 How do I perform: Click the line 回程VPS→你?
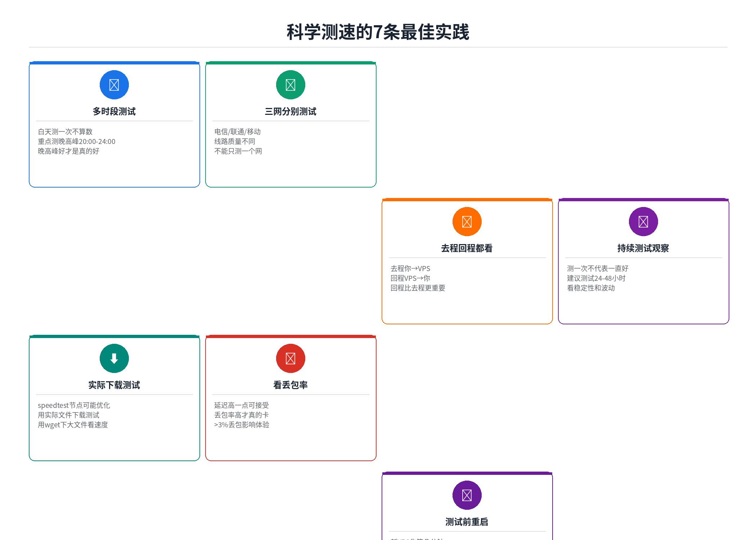[x=410, y=278]
